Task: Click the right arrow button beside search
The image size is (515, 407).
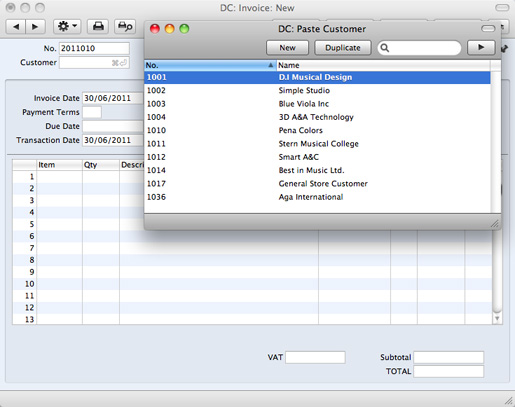Action: point(481,48)
